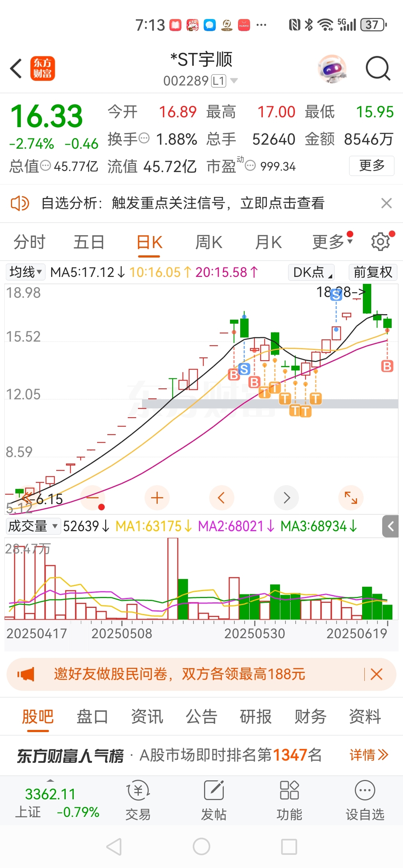
Task: Open 研报 tab
Action: tap(256, 716)
